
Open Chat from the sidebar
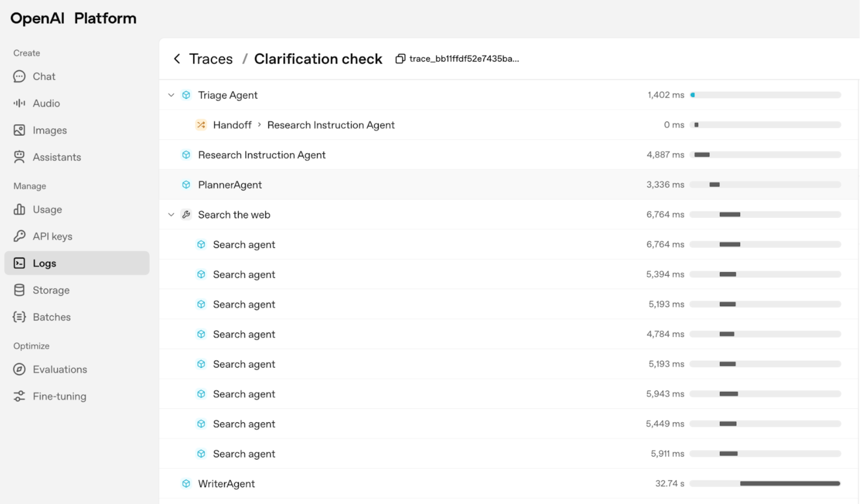tap(44, 76)
